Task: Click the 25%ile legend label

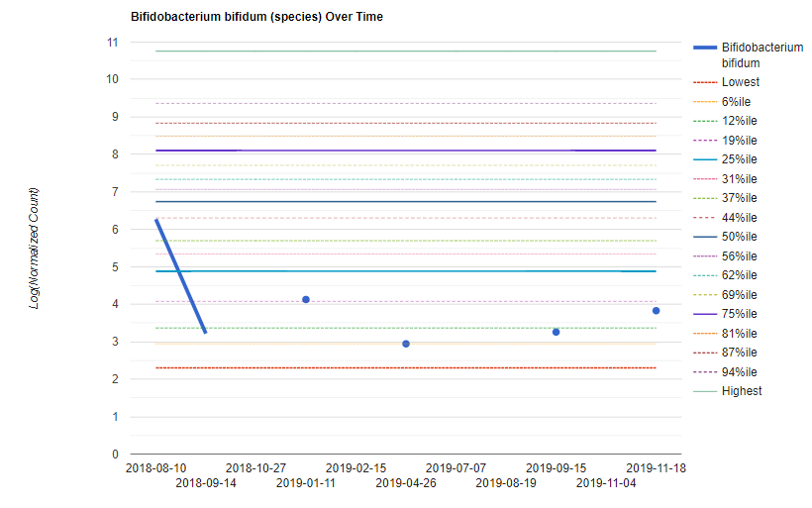Action: click(x=742, y=159)
